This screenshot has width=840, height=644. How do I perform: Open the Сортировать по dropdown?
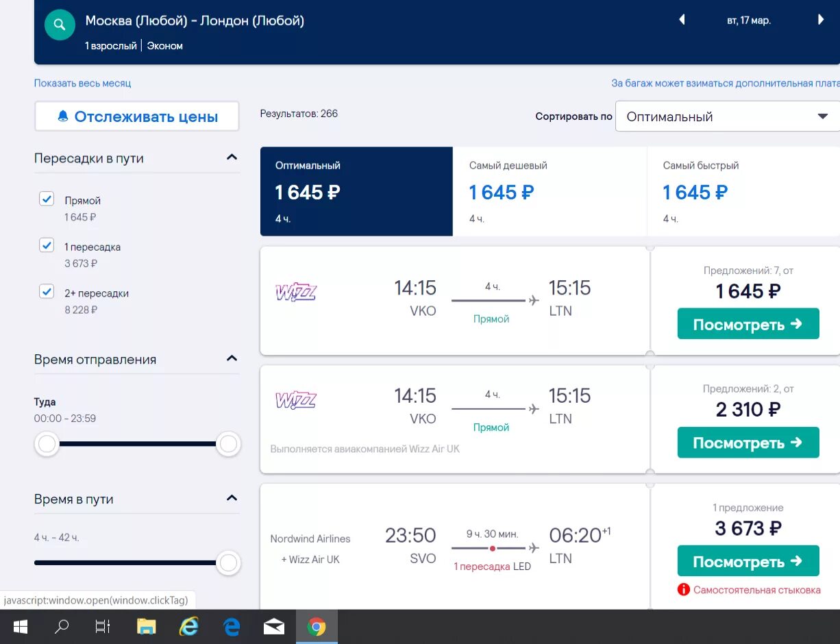[727, 116]
